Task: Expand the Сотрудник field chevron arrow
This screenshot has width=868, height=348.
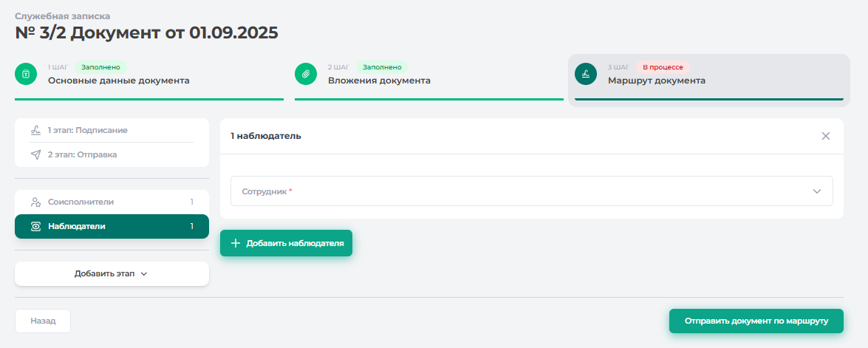Action: tap(817, 191)
